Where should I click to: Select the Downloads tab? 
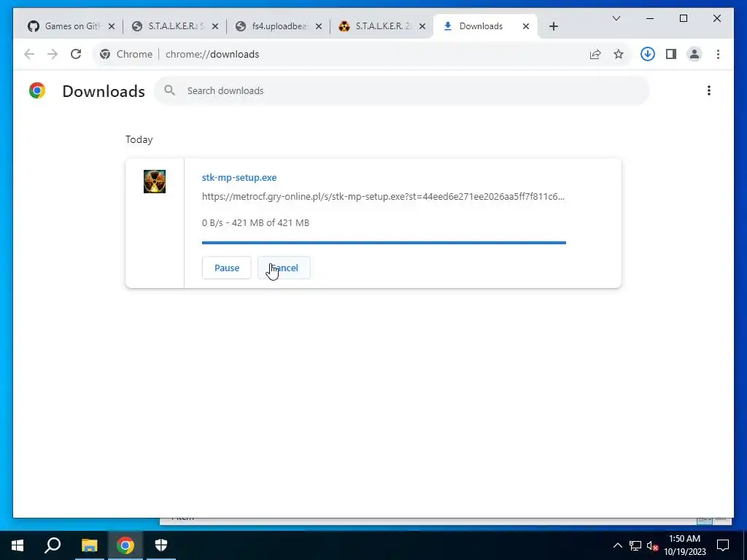pyautogui.click(x=480, y=26)
